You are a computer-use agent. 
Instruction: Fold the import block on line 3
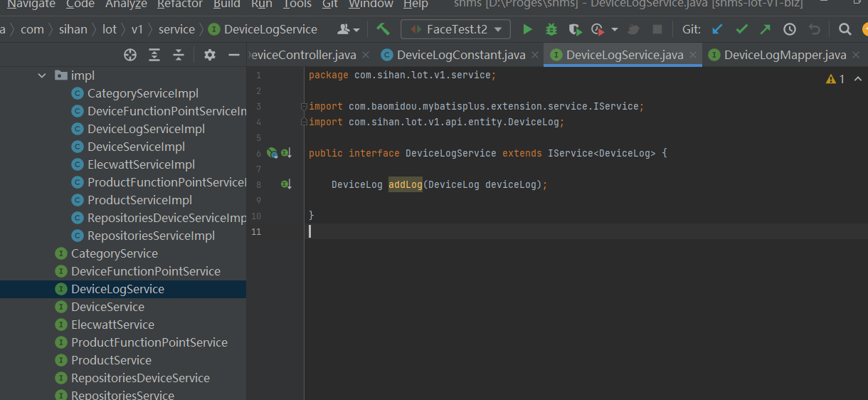pos(304,107)
